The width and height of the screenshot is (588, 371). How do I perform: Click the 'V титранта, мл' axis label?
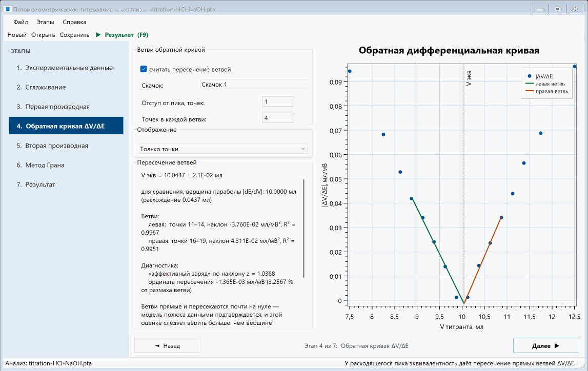coord(461,327)
